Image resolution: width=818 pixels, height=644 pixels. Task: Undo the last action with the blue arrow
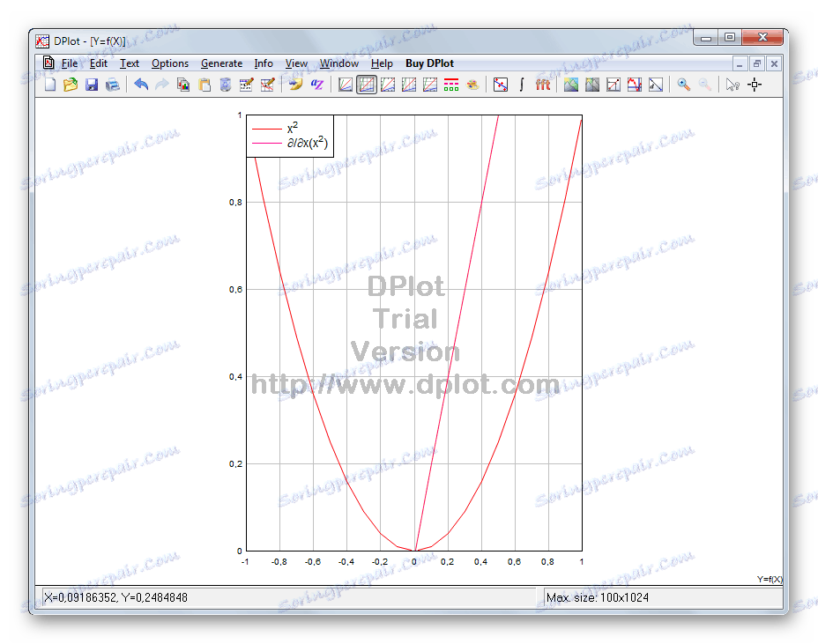(141, 84)
